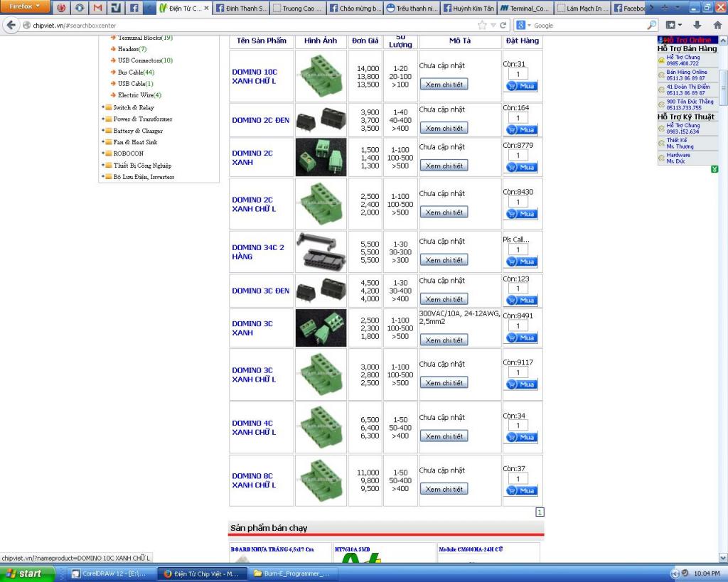Reload the page with the refresh icon
This screenshot has width=728, height=582.
[x=504, y=23]
